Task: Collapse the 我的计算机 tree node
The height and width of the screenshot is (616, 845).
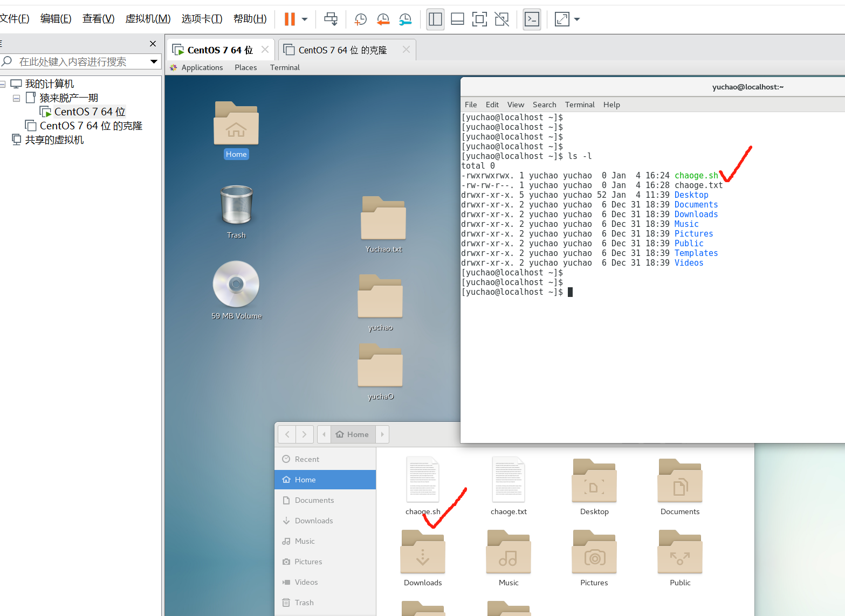Action: coord(3,84)
